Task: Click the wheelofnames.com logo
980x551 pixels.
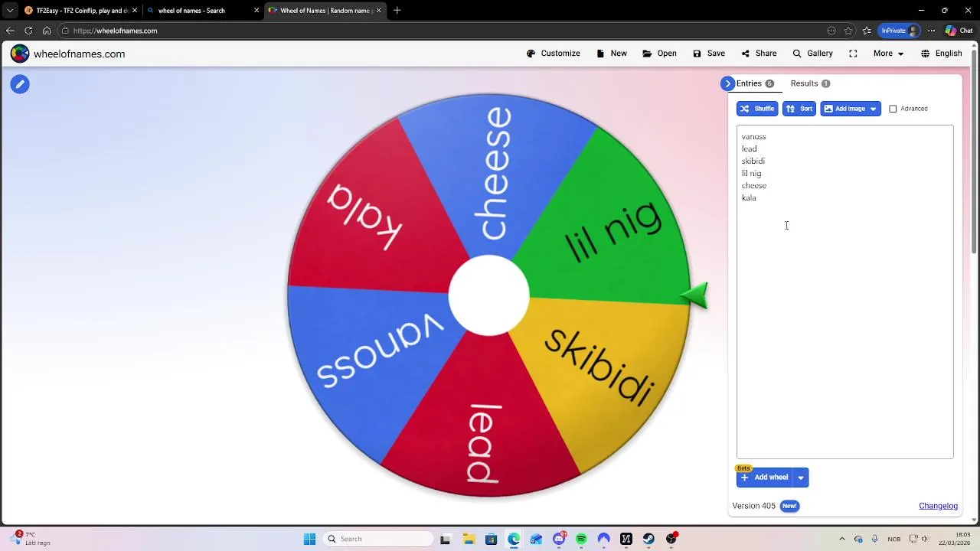Action: 68,54
